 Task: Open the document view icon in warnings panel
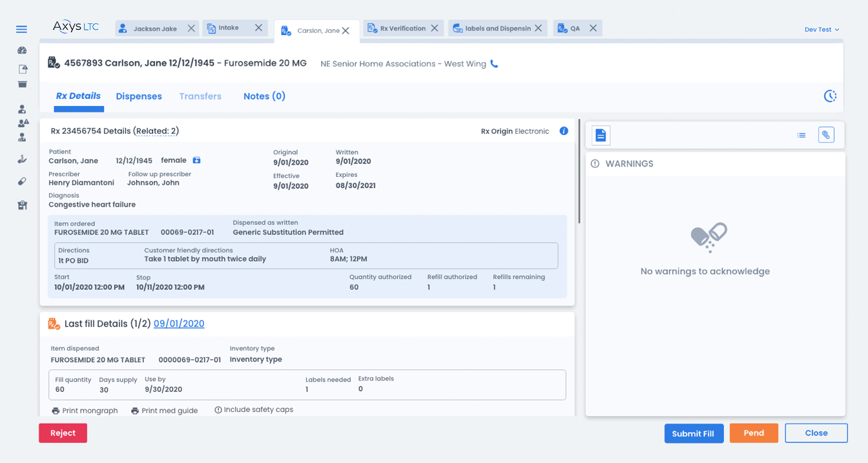pyautogui.click(x=601, y=135)
